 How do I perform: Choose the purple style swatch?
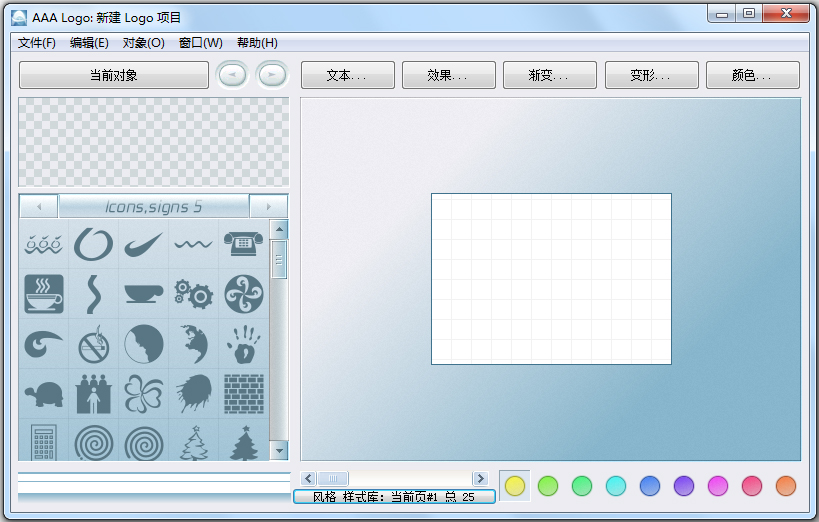click(x=684, y=486)
